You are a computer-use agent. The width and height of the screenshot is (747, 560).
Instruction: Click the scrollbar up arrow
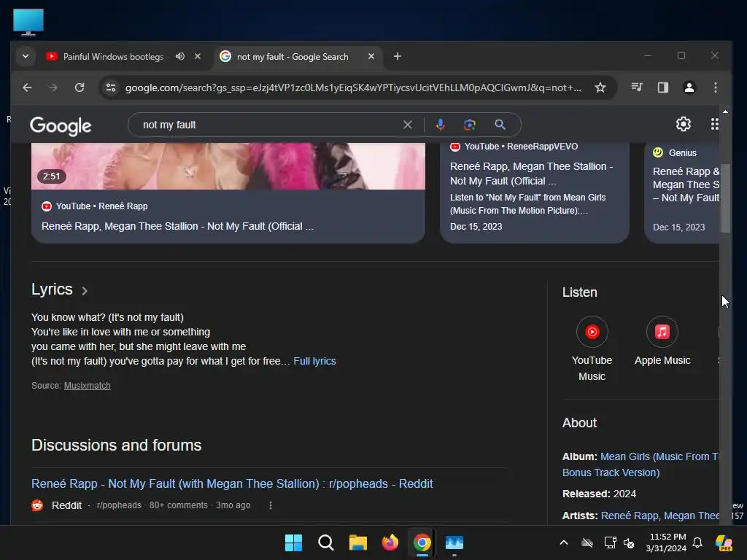coord(725,112)
